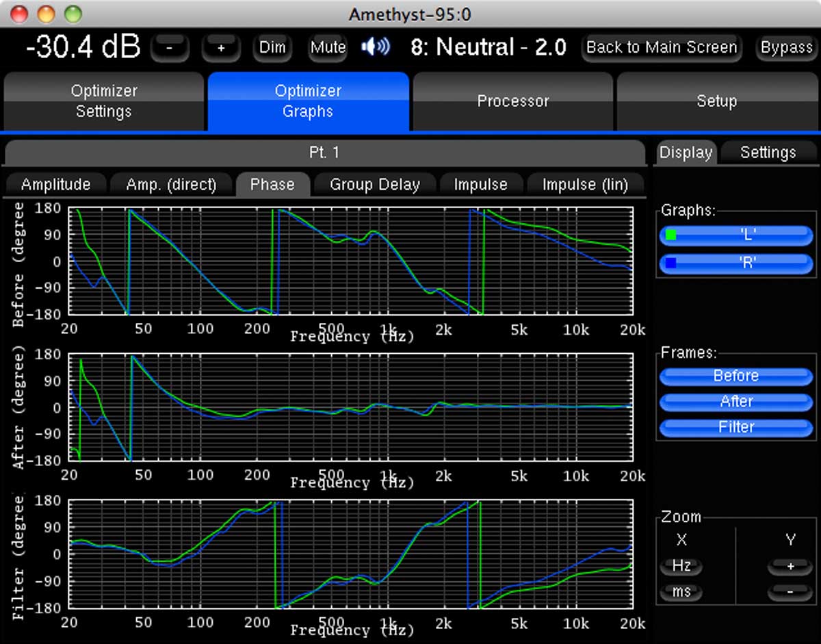This screenshot has width=821, height=644.
Task: Go Back to Main Screen
Action: tap(661, 47)
